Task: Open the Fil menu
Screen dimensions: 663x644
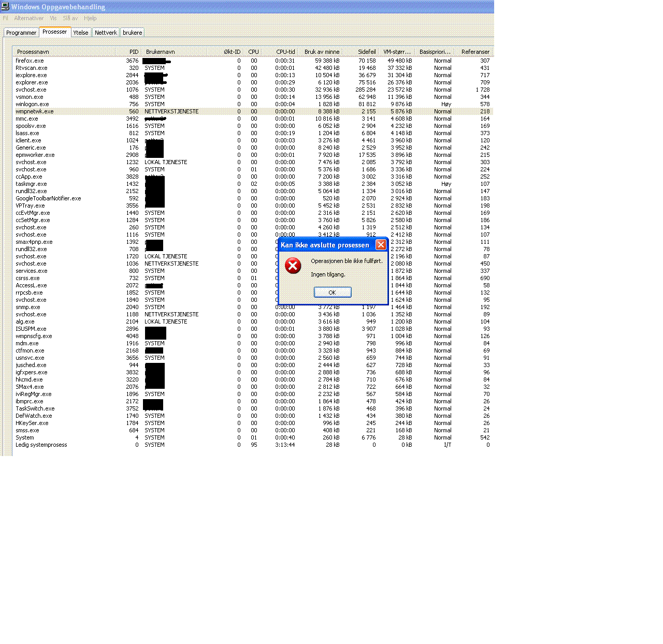Action: tap(6, 18)
